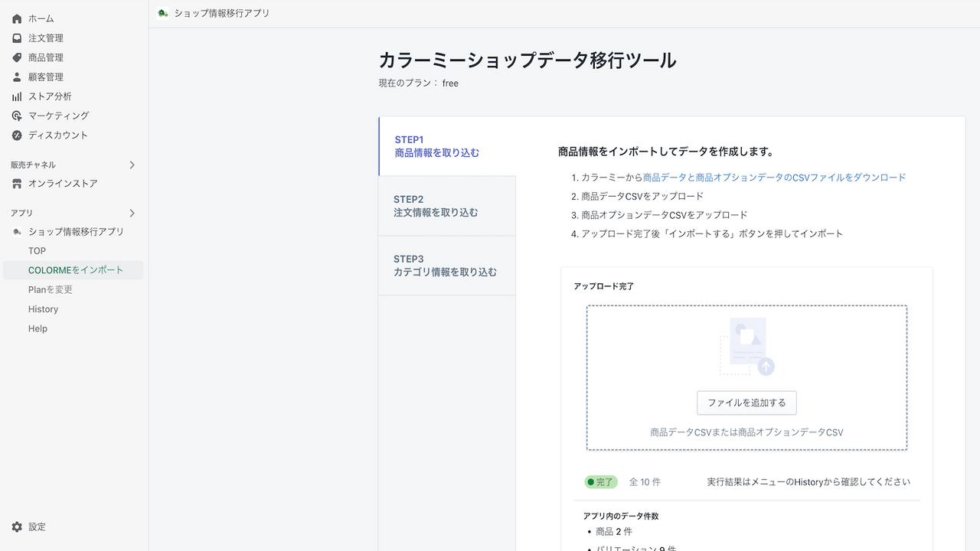The width and height of the screenshot is (980, 551).
Task: Click the 商品 2 件 list entry
Action: (614, 532)
